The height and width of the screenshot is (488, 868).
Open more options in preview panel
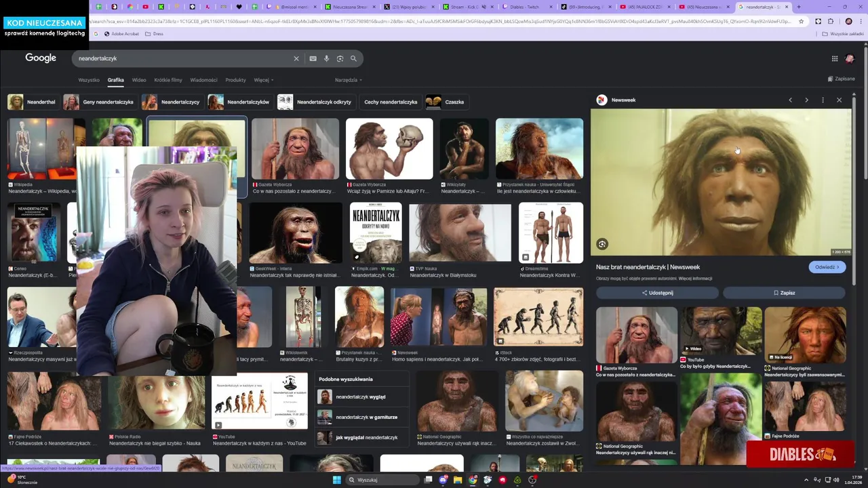823,100
